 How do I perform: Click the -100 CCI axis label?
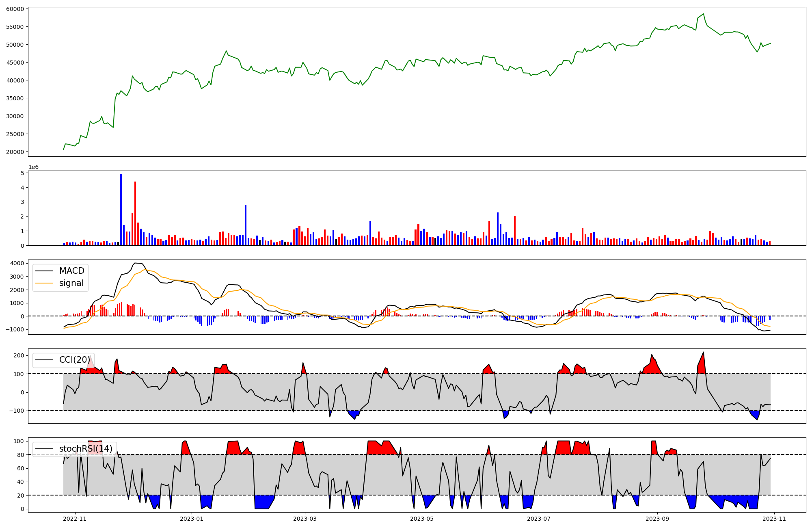[16, 411]
